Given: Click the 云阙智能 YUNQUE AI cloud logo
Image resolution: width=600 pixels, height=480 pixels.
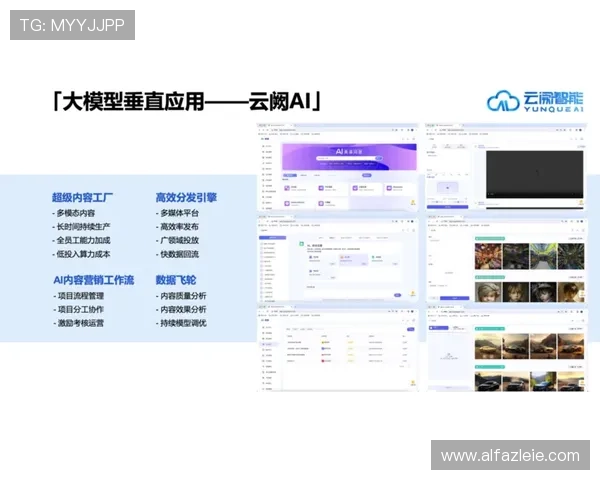Looking at the screenshot, I should click(535, 101).
